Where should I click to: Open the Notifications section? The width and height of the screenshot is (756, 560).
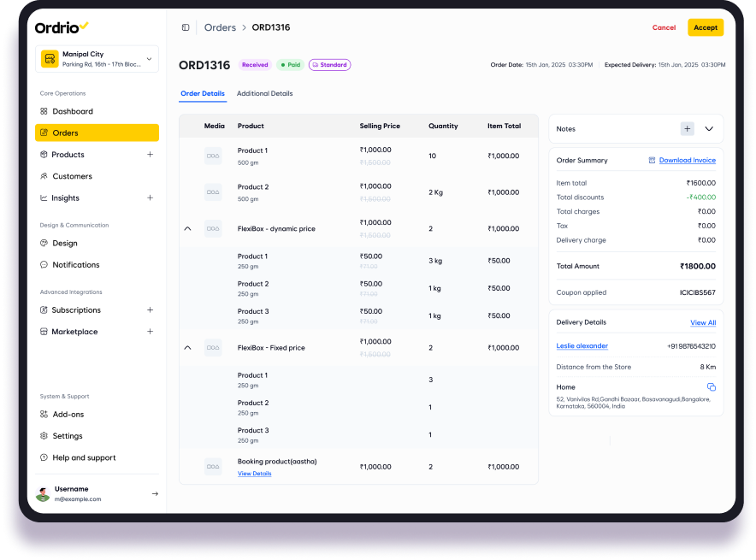[75, 265]
